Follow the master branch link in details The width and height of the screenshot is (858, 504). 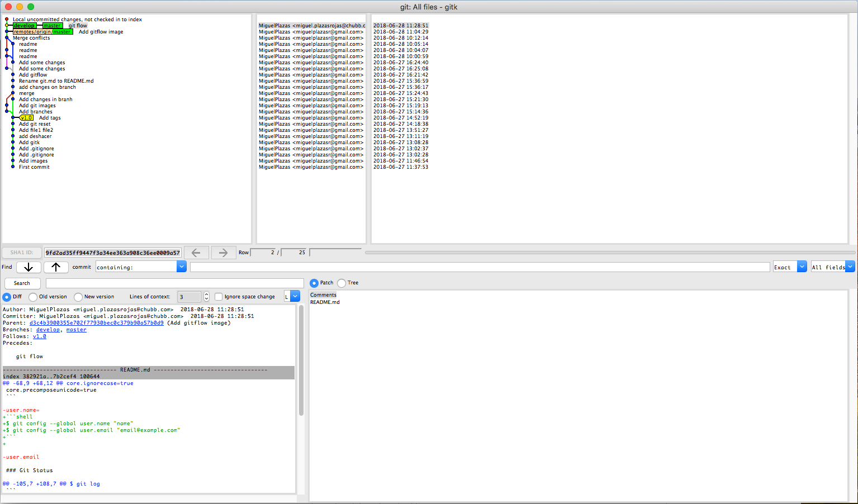77,330
